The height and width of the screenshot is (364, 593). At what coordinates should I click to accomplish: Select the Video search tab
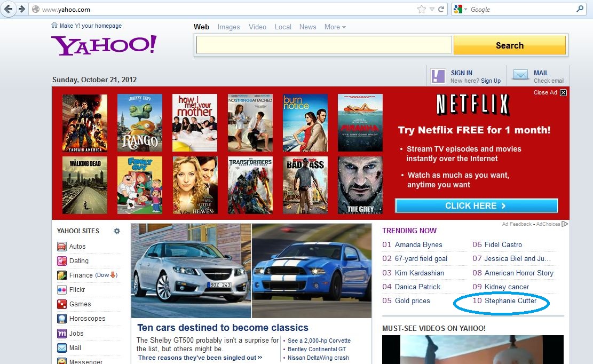[x=257, y=27]
